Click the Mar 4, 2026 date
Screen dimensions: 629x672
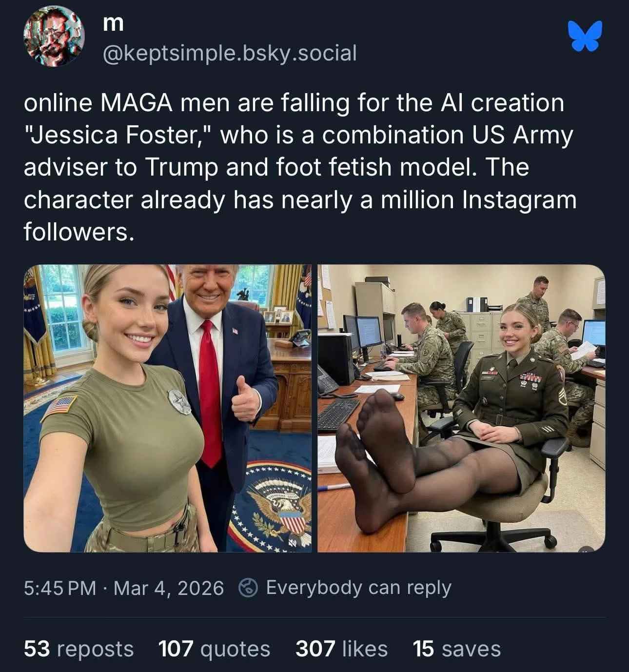pos(169,588)
